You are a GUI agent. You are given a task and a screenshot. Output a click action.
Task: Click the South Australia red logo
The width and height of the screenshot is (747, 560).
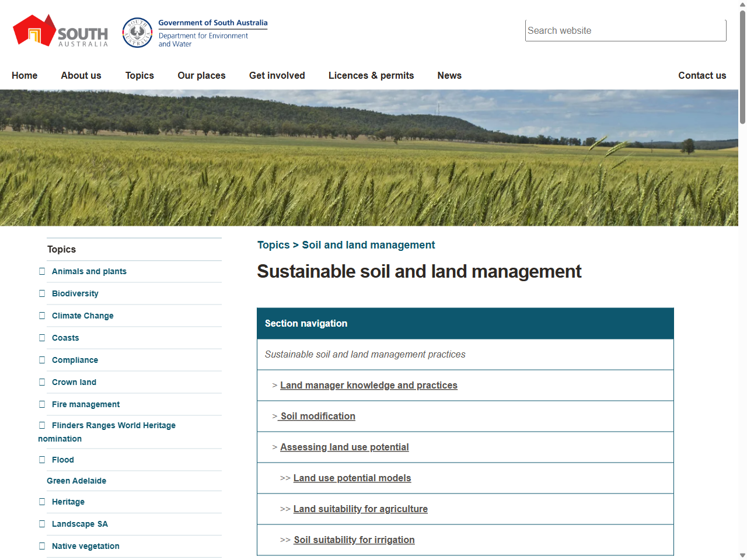click(x=61, y=31)
